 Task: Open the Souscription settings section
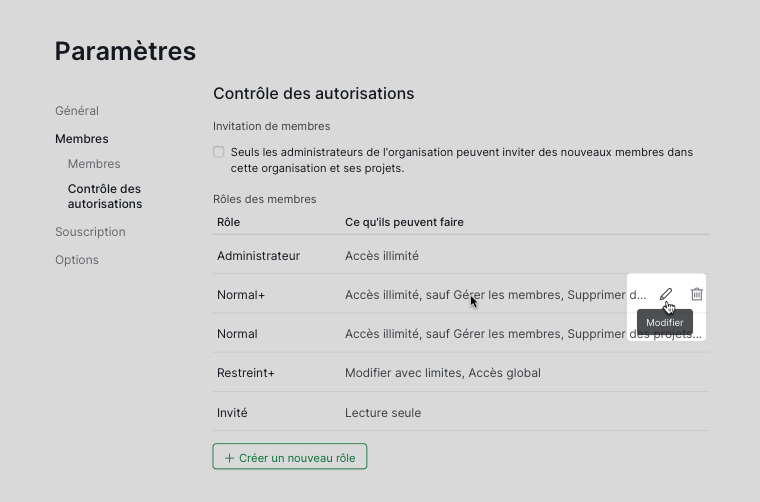[x=90, y=232]
